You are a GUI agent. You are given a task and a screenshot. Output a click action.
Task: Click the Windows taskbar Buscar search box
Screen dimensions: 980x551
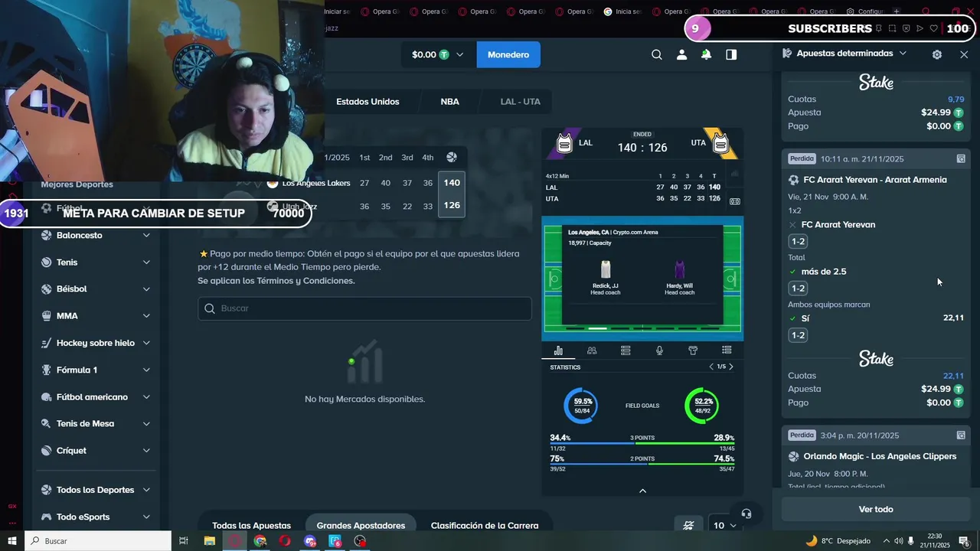pos(98,541)
